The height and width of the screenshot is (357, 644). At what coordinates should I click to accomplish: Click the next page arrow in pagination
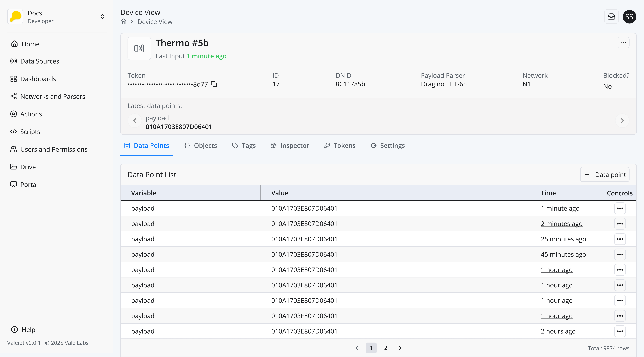[x=400, y=348]
